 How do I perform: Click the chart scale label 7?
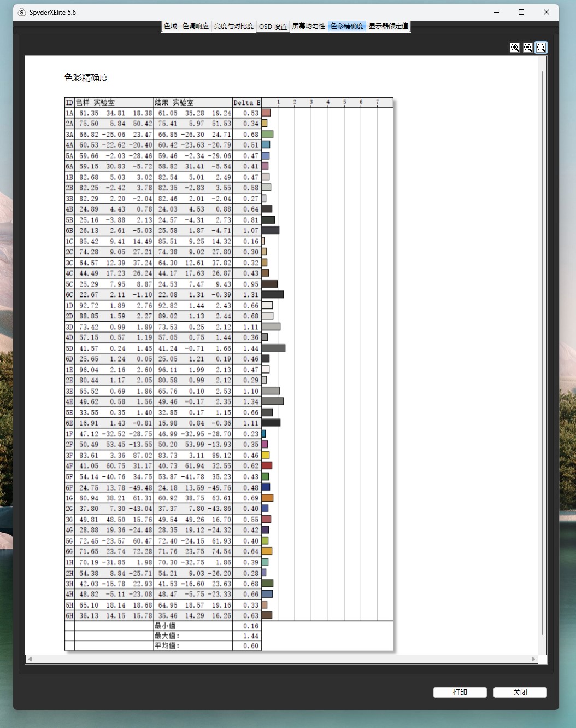click(x=377, y=102)
